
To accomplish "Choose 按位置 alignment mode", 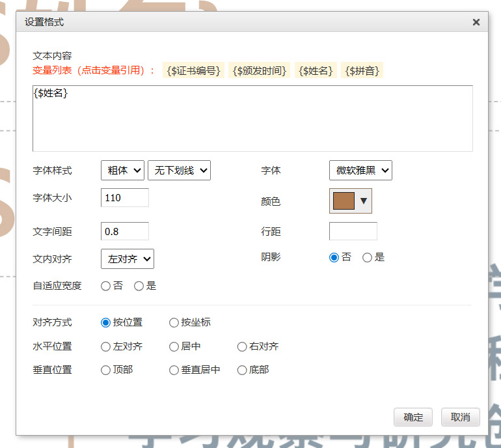I will [106, 322].
